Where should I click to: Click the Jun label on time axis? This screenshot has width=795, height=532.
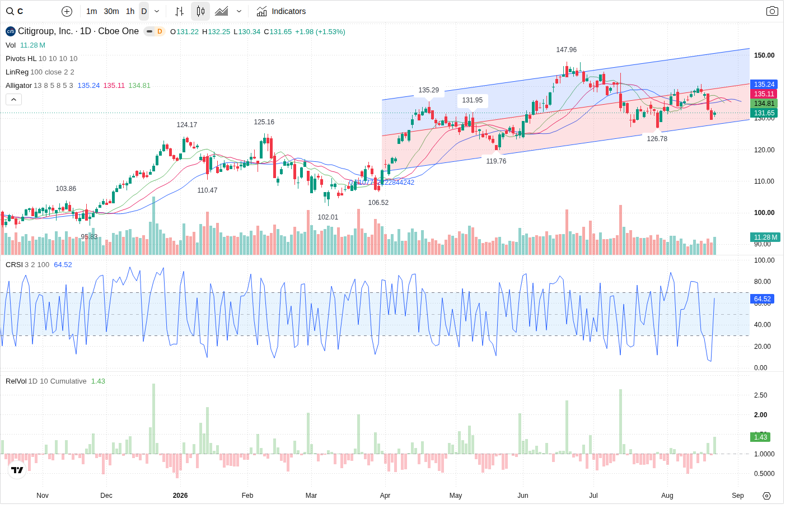[523, 496]
